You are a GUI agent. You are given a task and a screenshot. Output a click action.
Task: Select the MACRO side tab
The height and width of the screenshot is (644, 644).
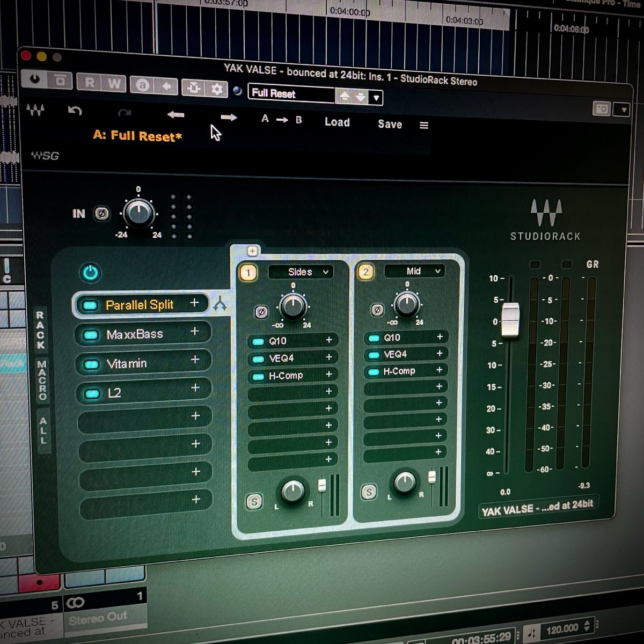(42, 380)
